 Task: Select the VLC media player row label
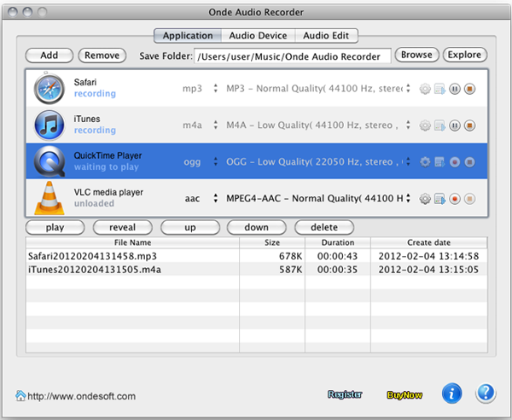point(108,192)
